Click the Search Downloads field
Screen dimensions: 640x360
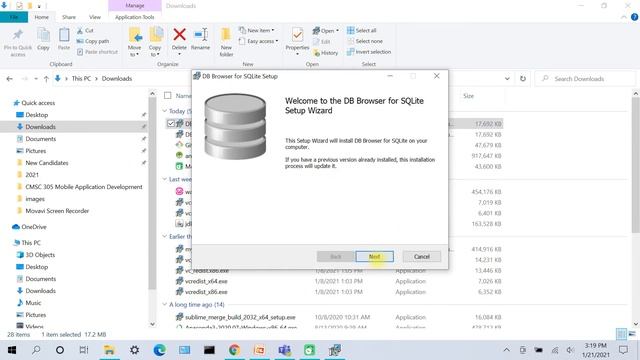585,79
